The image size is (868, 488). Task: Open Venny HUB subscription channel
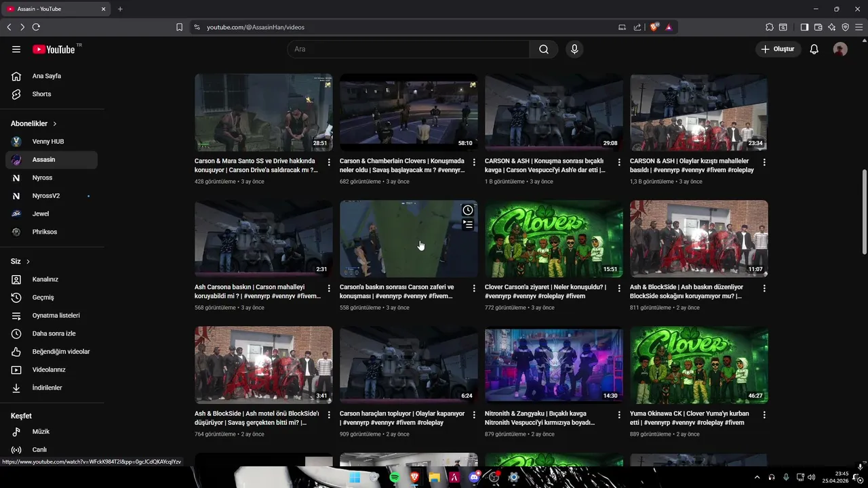[x=52, y=142]
